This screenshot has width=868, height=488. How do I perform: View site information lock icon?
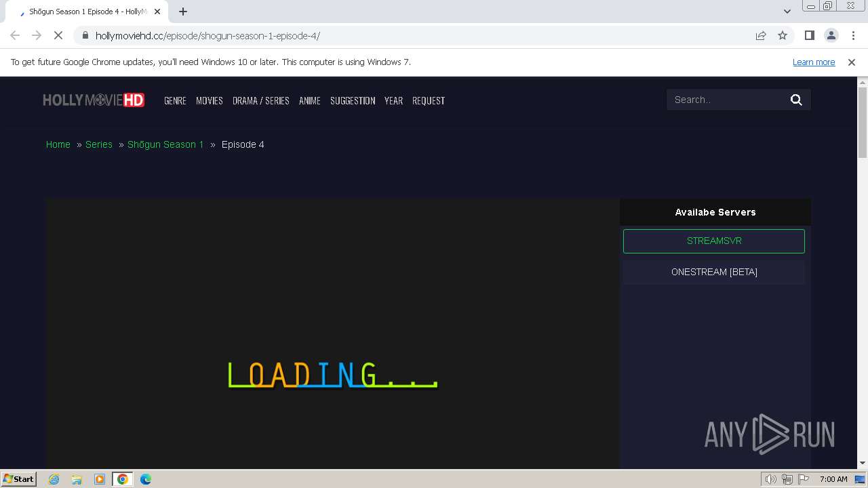pyautogui.click(x=85, y=35)
